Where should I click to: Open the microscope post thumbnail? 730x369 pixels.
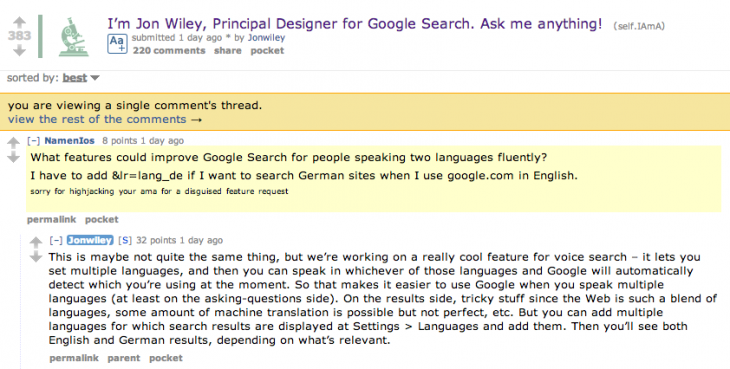74,37
